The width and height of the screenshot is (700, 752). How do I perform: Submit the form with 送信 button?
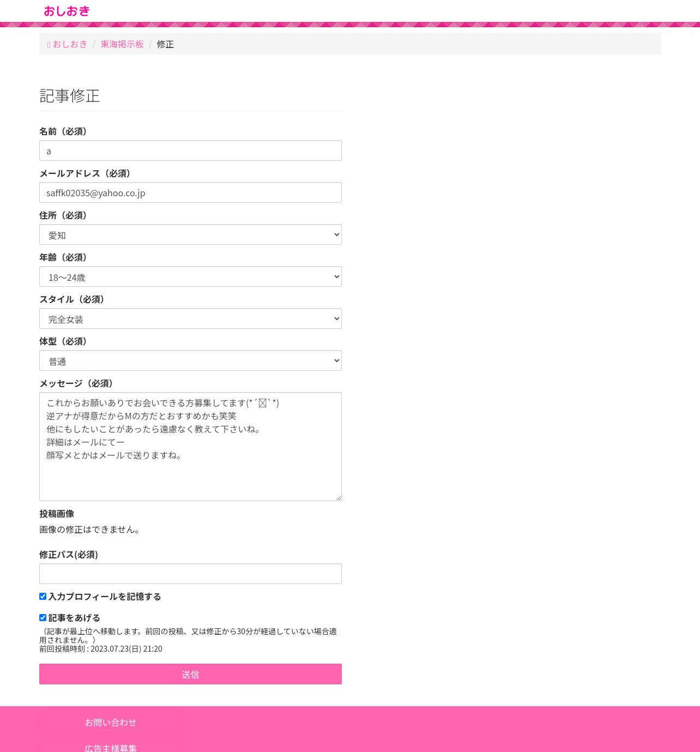(x=190, y=674)
